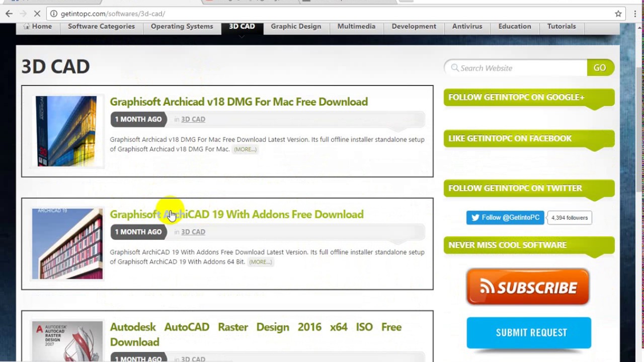
Task: Click 3D CAD category link under ArchiCAD 19
Action: click(x=193, y=232)
